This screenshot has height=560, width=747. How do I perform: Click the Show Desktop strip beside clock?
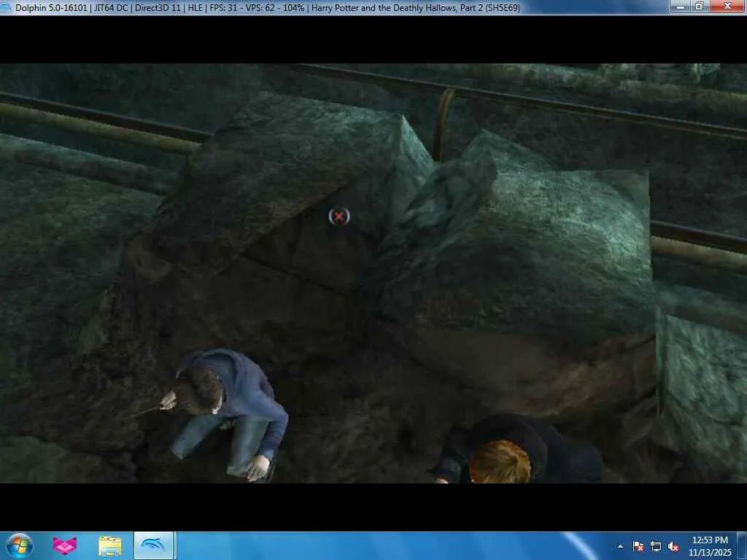[x=741, y=545]
